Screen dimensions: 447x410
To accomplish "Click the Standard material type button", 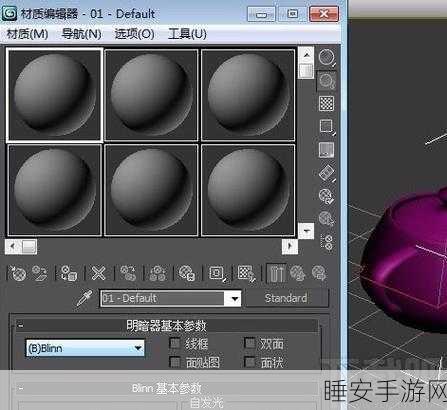I will tap(286, 298).
